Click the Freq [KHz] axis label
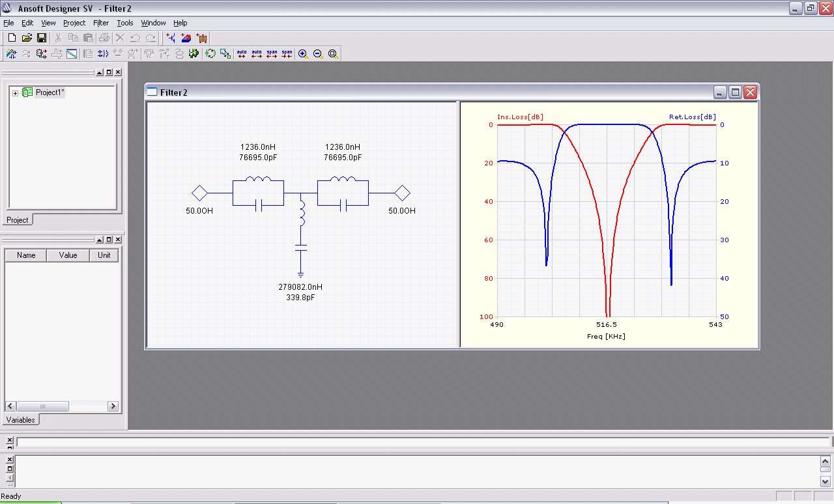This screenshot has width=834, height=504. [607, 337]
